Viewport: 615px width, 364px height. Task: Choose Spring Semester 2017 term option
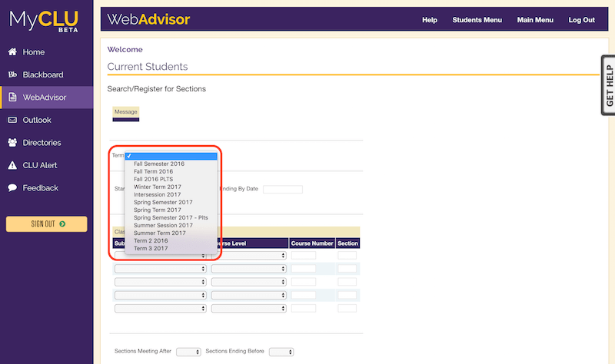point(162,202)
